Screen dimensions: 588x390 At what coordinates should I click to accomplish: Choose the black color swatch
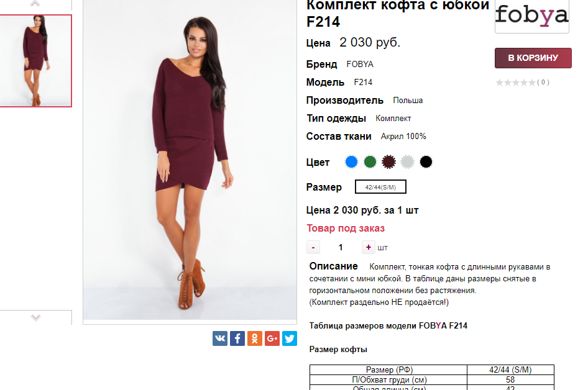pyautogui.click(x=426, y=162)
